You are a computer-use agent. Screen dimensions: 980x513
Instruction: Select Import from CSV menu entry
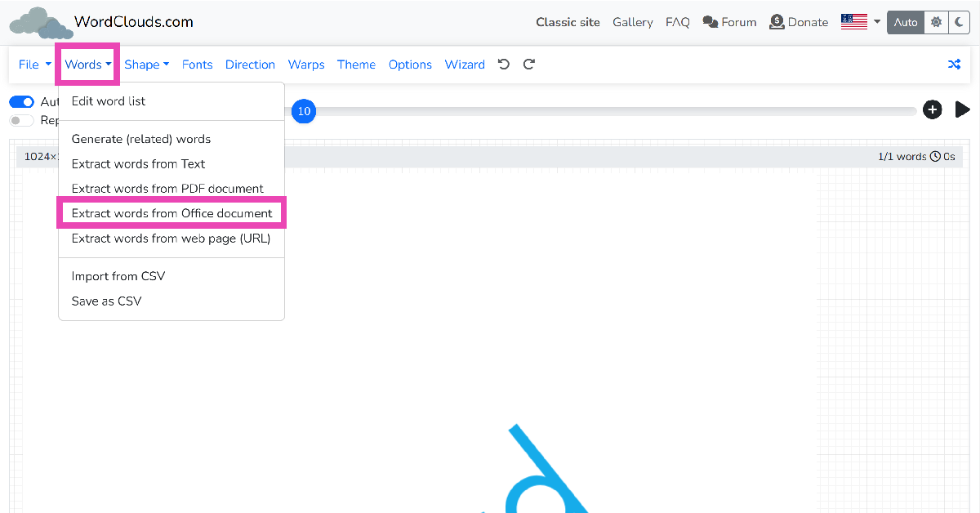[x=118, y=276]
